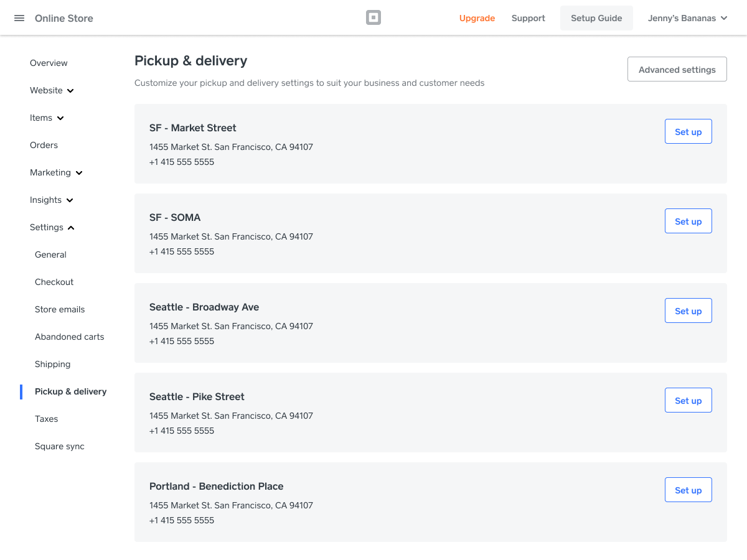Open the Support link
747x560 pixels.
[x=529, y=18]
